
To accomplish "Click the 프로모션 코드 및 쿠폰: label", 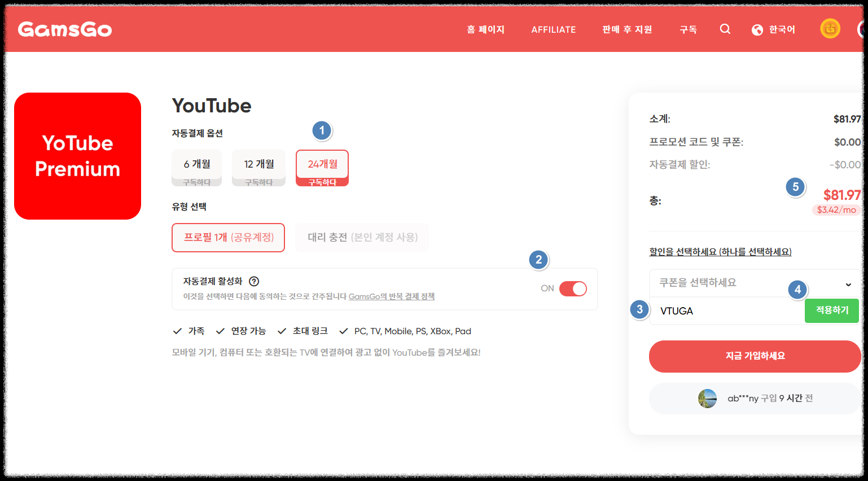I will click(x=696, y=142).
